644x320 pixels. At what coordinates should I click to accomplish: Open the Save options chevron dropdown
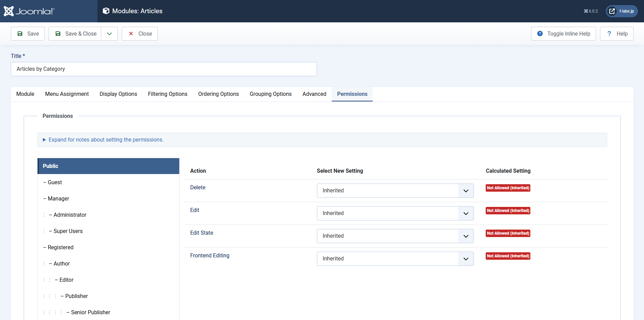pos(109,34)
